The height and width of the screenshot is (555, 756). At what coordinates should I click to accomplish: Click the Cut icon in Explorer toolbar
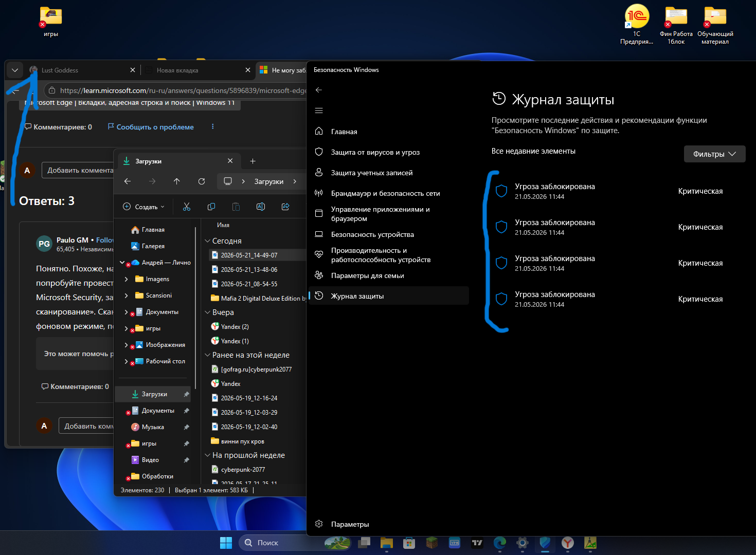[x=187, y=207]
